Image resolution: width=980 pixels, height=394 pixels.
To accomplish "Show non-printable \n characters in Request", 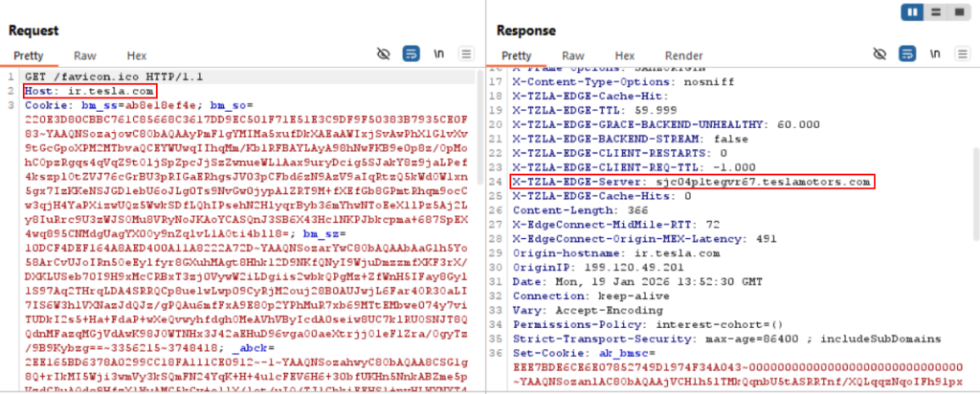I will click(x=439, y=54).
